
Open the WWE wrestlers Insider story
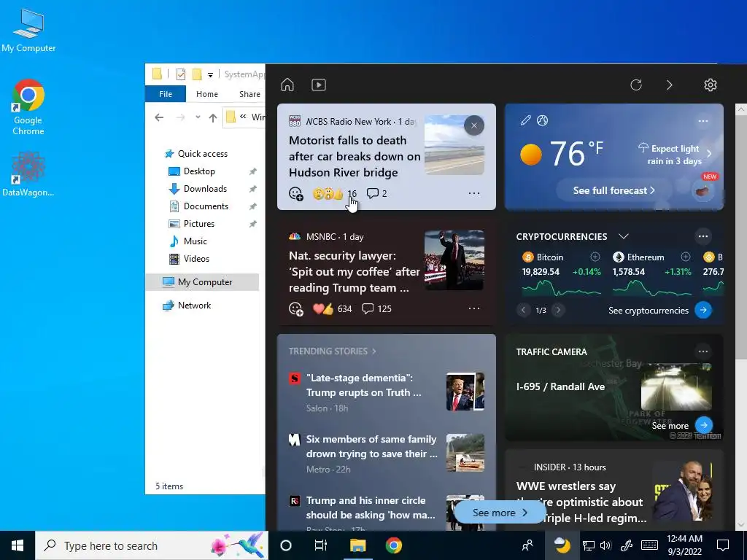coord(581,502)
